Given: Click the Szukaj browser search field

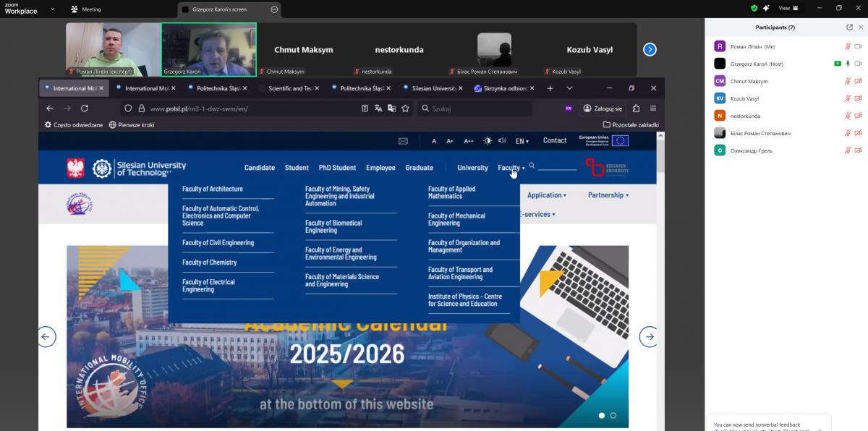Looking at the screenshot, I should (477, 108).
